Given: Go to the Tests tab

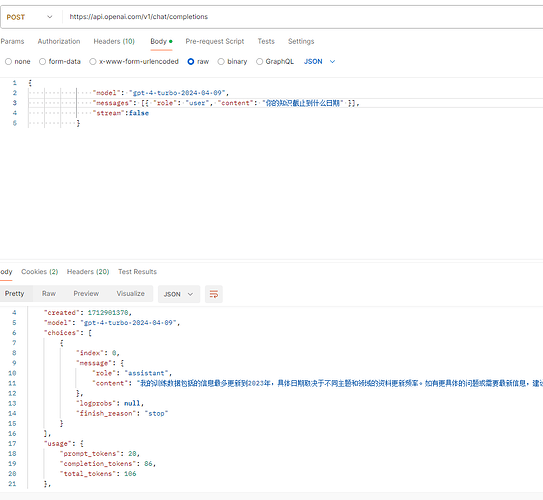Looking at the screenshot, I should [266, 41].
